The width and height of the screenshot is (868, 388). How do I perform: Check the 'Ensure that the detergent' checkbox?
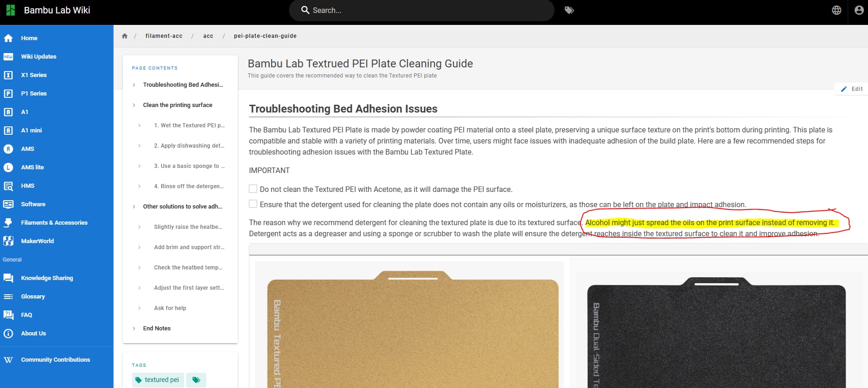coord(253,204)
